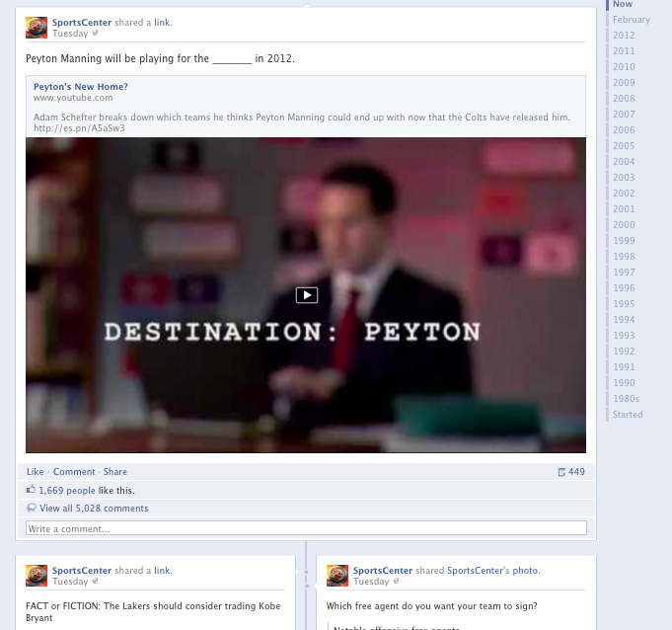Click Comment on the Peyton Manning post
672x630 pixels.
(74, 472)
